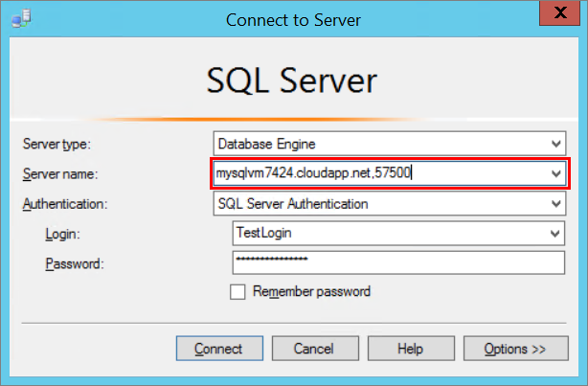Click the Remember password label text
This screenshot has height=386, width=588.
[x=311, y=292]
